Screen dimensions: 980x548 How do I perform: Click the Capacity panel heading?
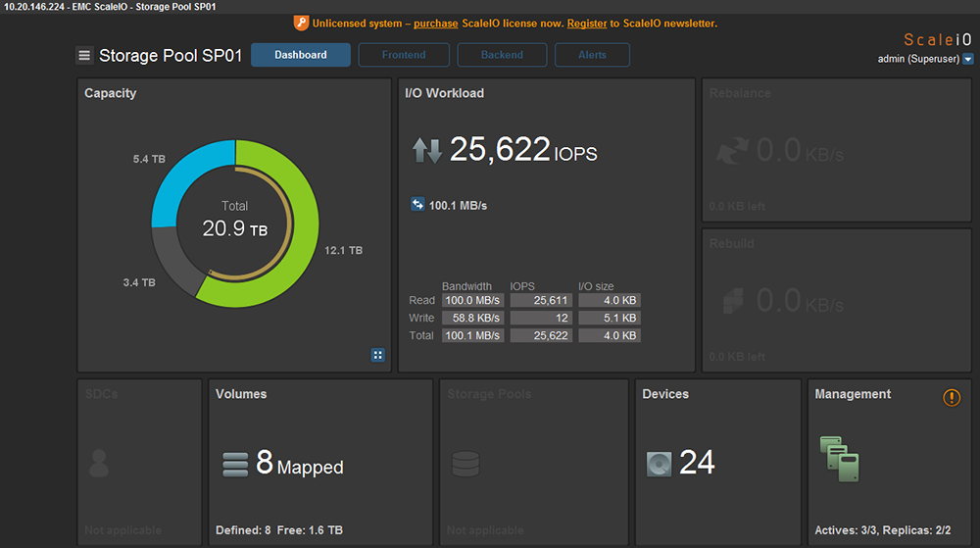[x=110, y=93]
